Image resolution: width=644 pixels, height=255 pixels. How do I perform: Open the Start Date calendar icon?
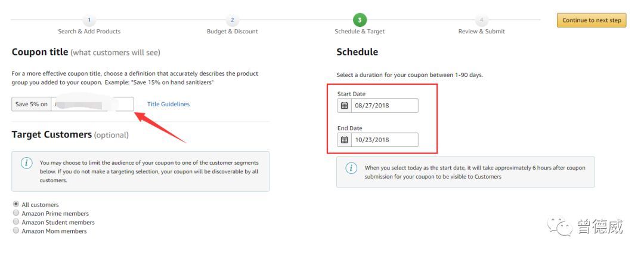tap(344, 105)
